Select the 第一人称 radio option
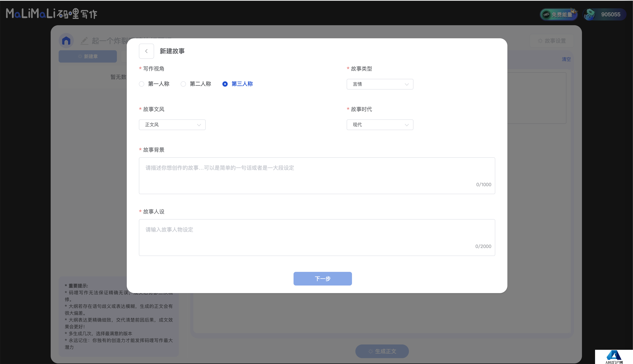Viewport: 633px width, 364px height. [x=154, y=84]
